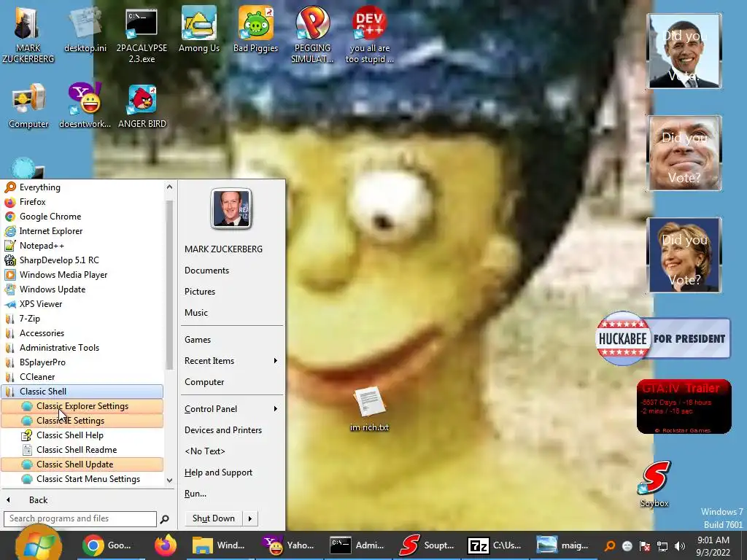Click the Huckabee For President gadget
Screen dimensions: 747x560
(662, 338)
